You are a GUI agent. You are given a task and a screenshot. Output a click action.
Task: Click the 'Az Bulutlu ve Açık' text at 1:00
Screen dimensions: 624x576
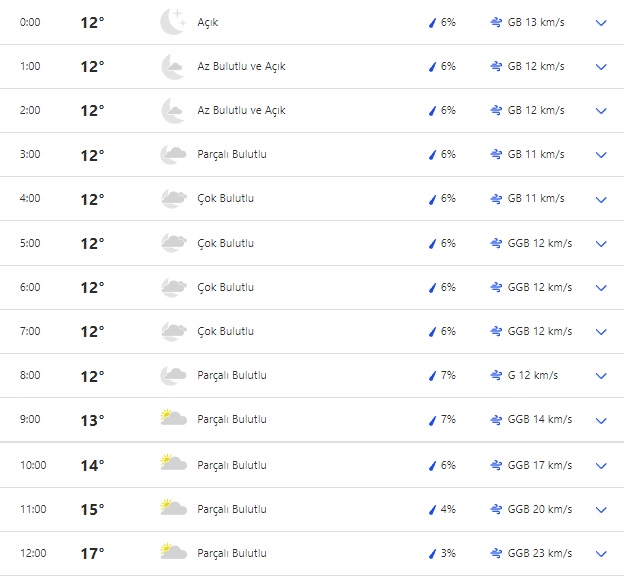click(240, 66)
